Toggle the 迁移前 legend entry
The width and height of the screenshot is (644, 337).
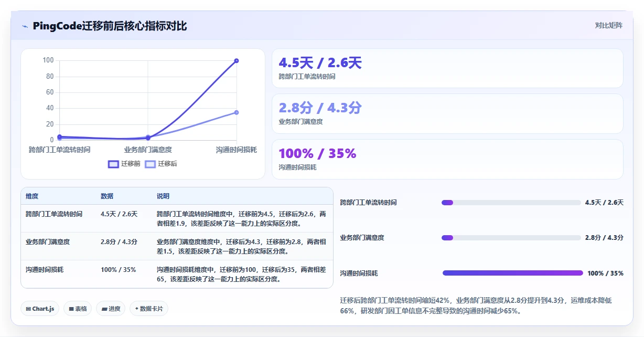pyautogui.click(x=124, y=164)
